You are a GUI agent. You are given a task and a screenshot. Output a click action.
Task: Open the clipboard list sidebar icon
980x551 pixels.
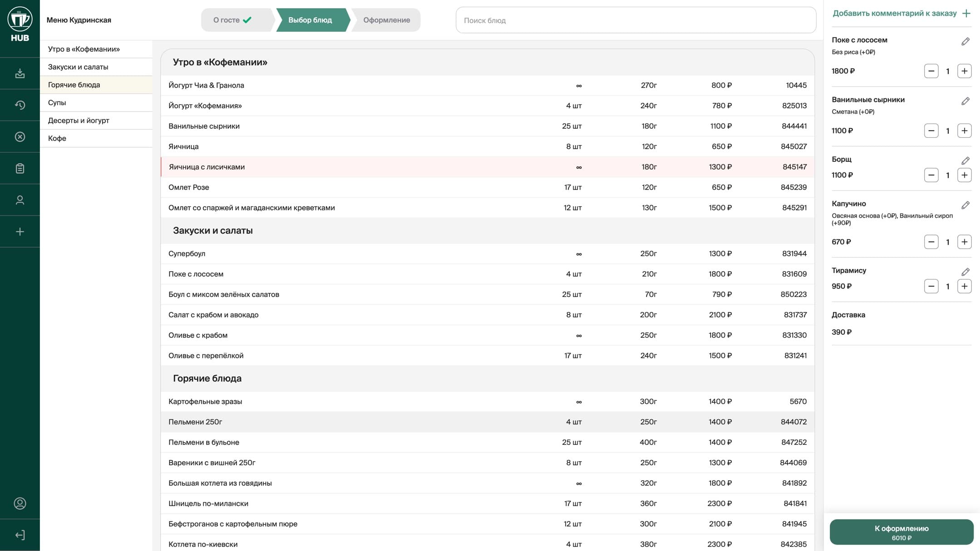point(20,169)
